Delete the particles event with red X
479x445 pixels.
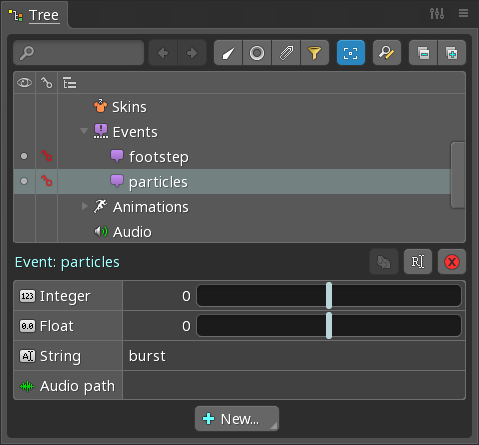point(452,262)
